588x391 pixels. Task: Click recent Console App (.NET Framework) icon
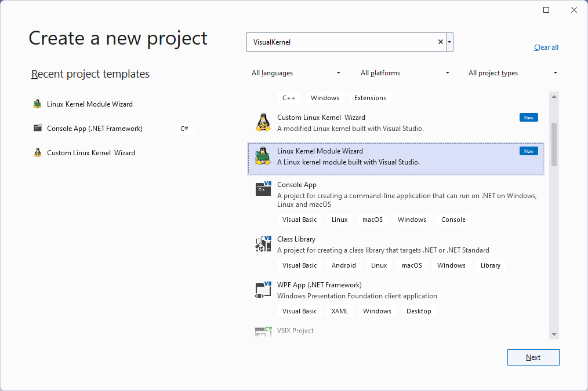pyautogui.click(x=38, y=128)
